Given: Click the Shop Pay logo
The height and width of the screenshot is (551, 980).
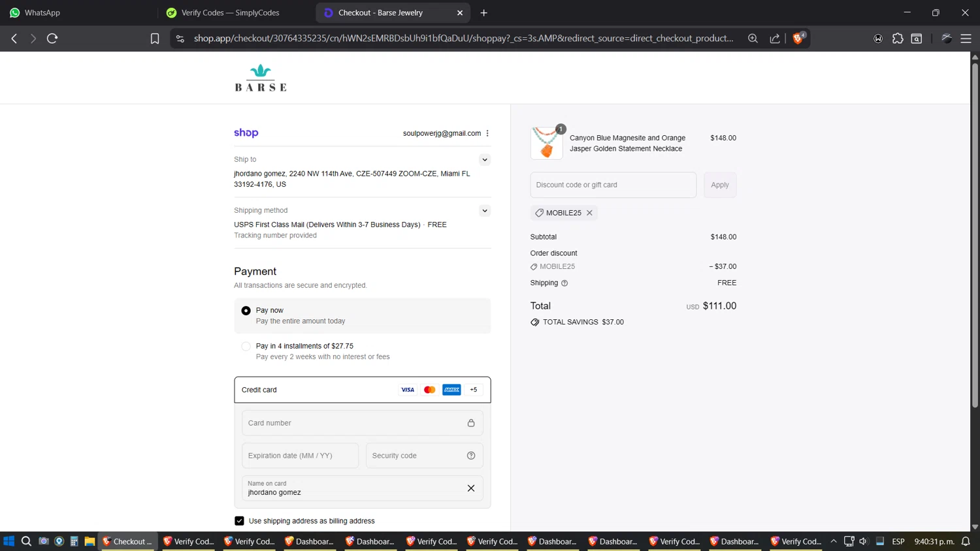Looking at the screenshot, I should point(246,133).
